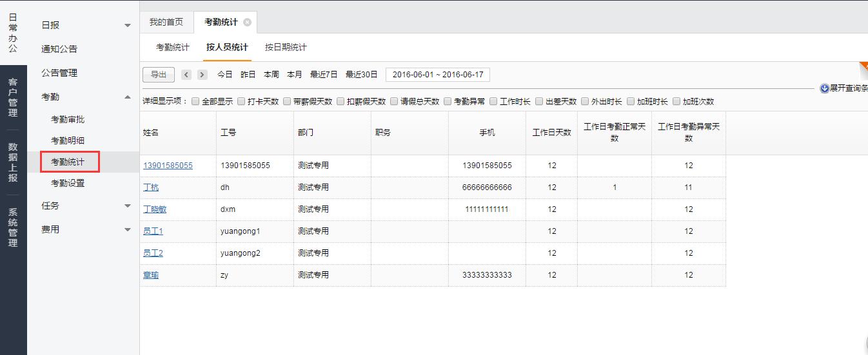
Task: Tick the 打卡天数 checkbox
Action: point(241,101)
